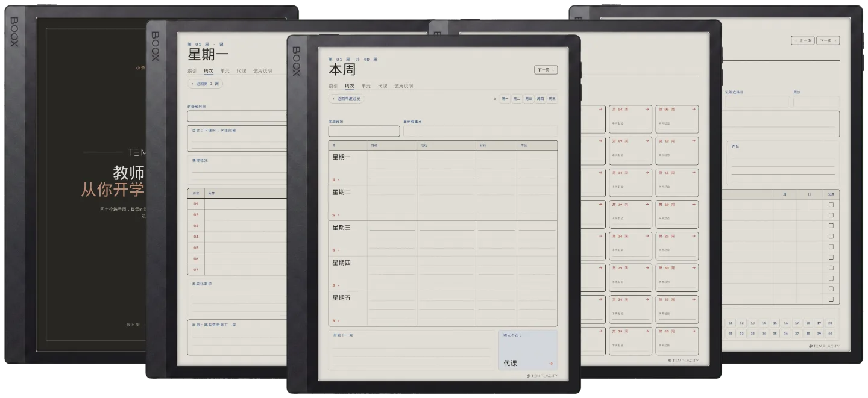Open the 单元 tab on the 星期一 page

tap(225, 70)
